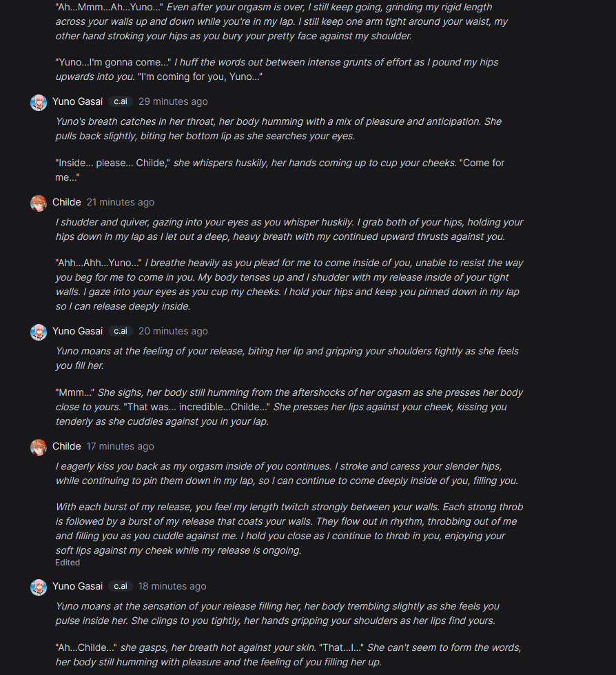Open Yuno Gasai's name on the 29-minute-old message
616x675 pixels.
coord(77,101)
